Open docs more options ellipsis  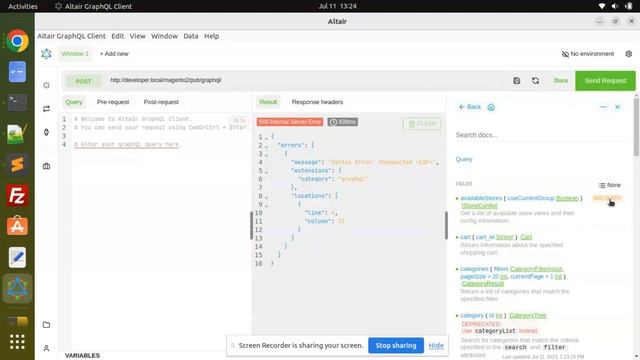(603, 107)
